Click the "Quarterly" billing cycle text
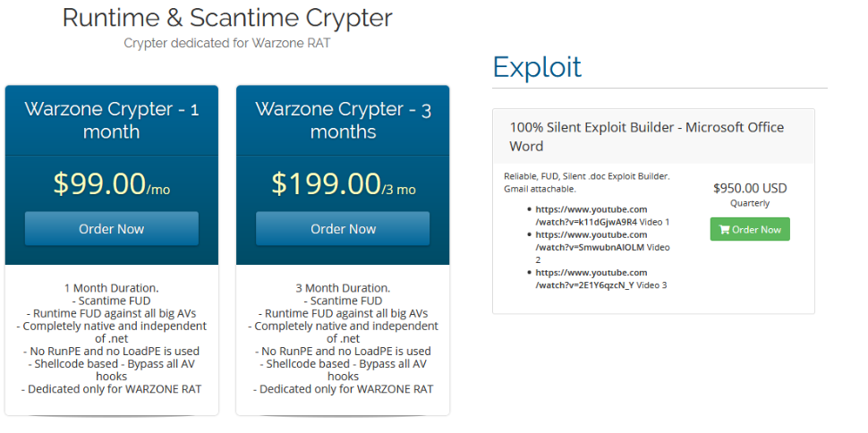 (x=750, y=203)
